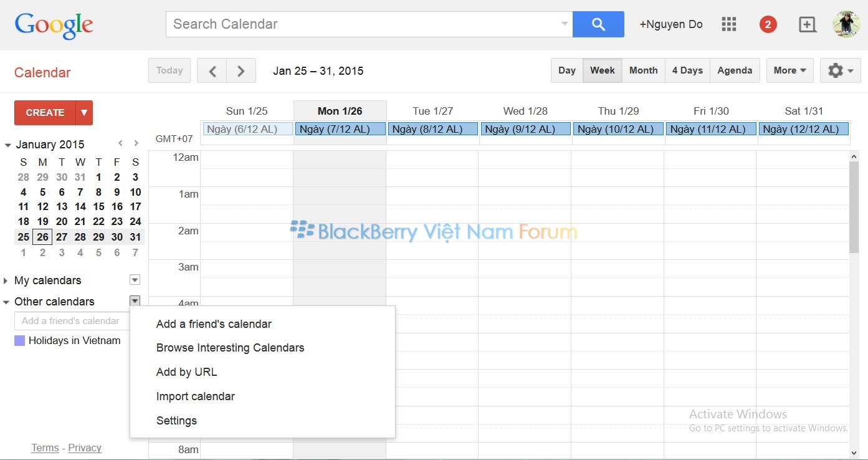Go to previous week arrow
Image resolution: width=868 pixels, height=460 pixels.
click(x=212, y=70)
